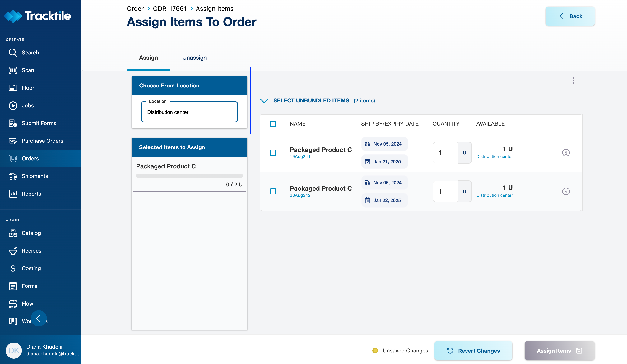
Task: Collapse the Select Unbundled Items section
Action: 264,101
